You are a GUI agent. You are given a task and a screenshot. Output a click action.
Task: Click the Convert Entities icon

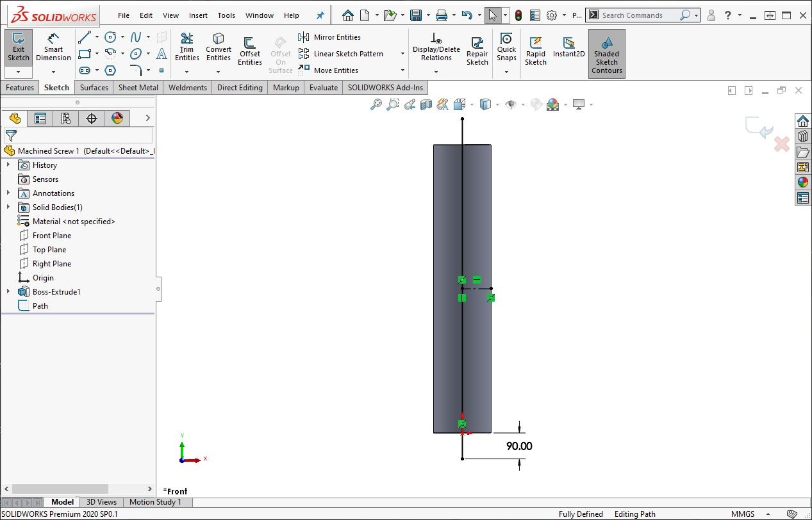click(x=219, y=47)
